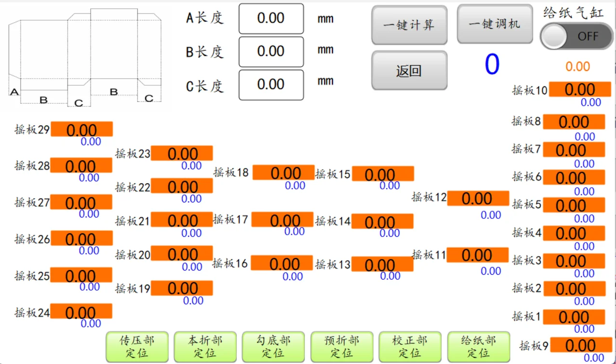Open the 给纸部定位 page
616x364 pixels.
tap(479, 347)
